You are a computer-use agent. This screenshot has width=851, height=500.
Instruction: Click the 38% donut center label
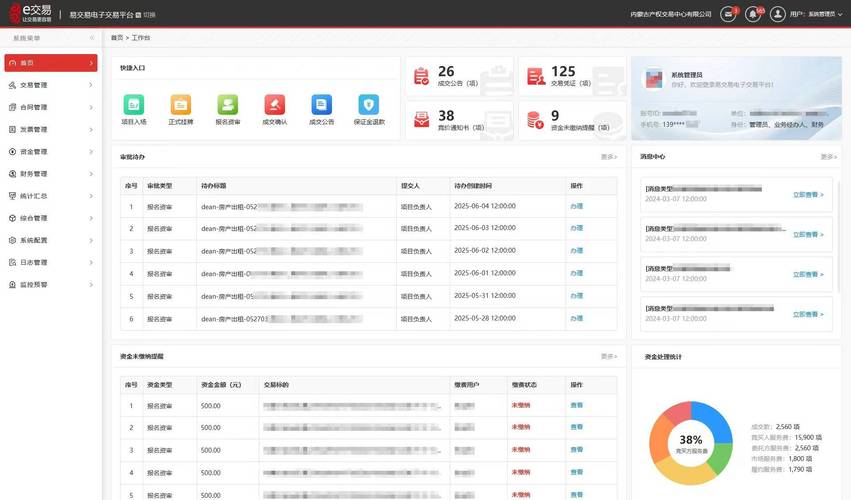(691, 440)
